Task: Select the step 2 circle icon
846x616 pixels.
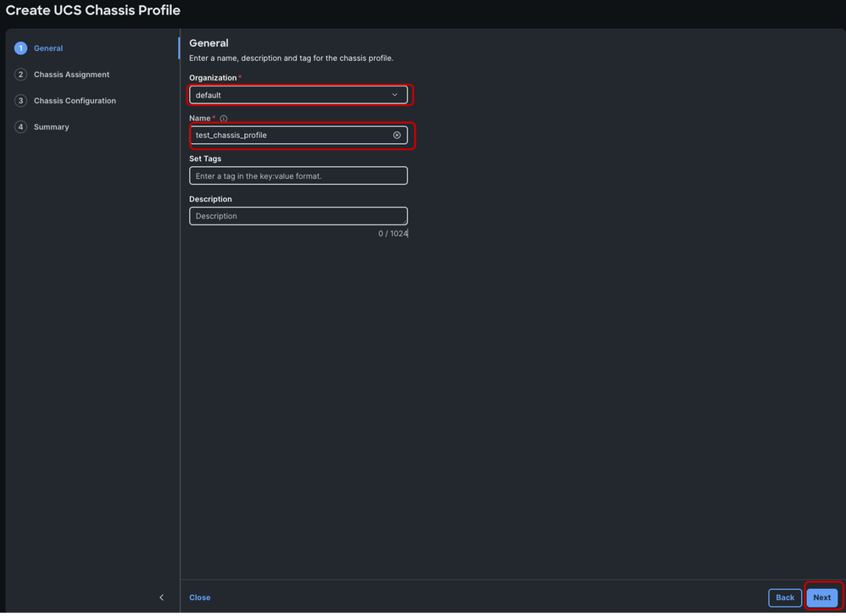Action: coord(20,75)
